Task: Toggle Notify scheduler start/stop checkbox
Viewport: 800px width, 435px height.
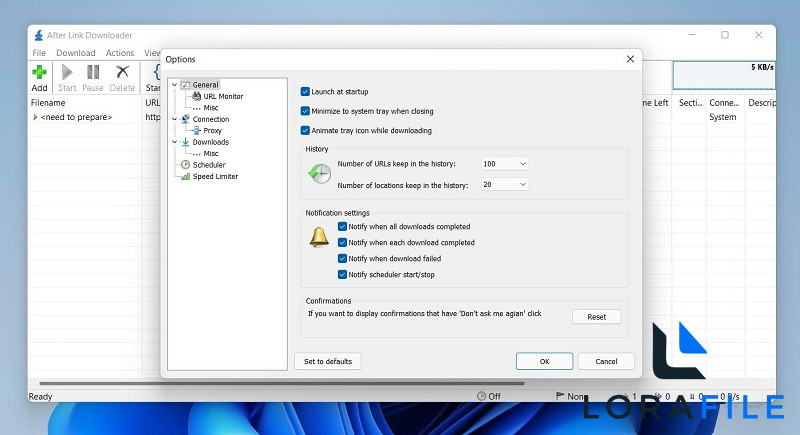Action: [342, 274]
